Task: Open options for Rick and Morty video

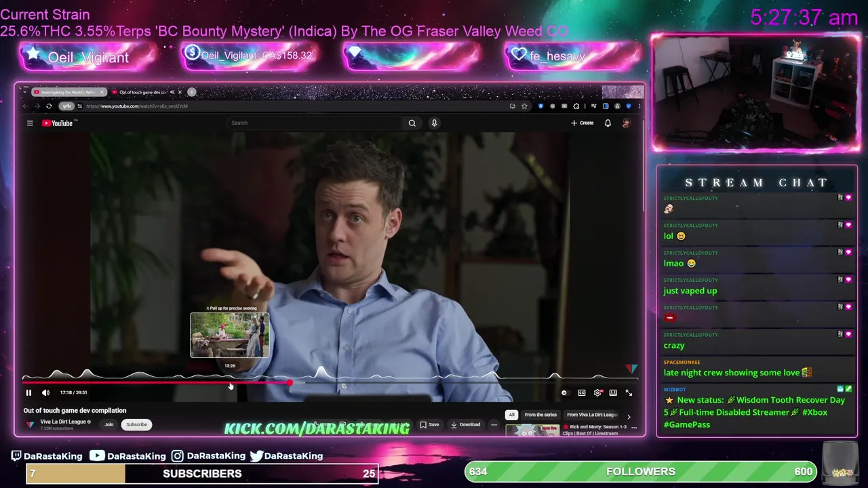Action: [634, 428]
